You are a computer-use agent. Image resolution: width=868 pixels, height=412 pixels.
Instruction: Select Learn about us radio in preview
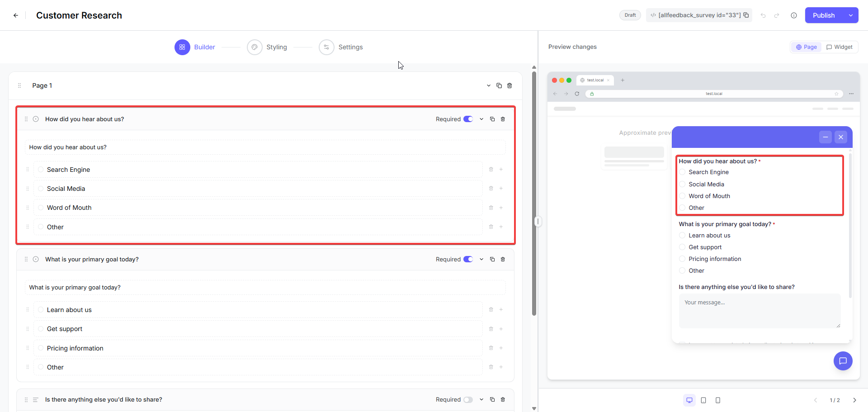[x=682, y=236]
